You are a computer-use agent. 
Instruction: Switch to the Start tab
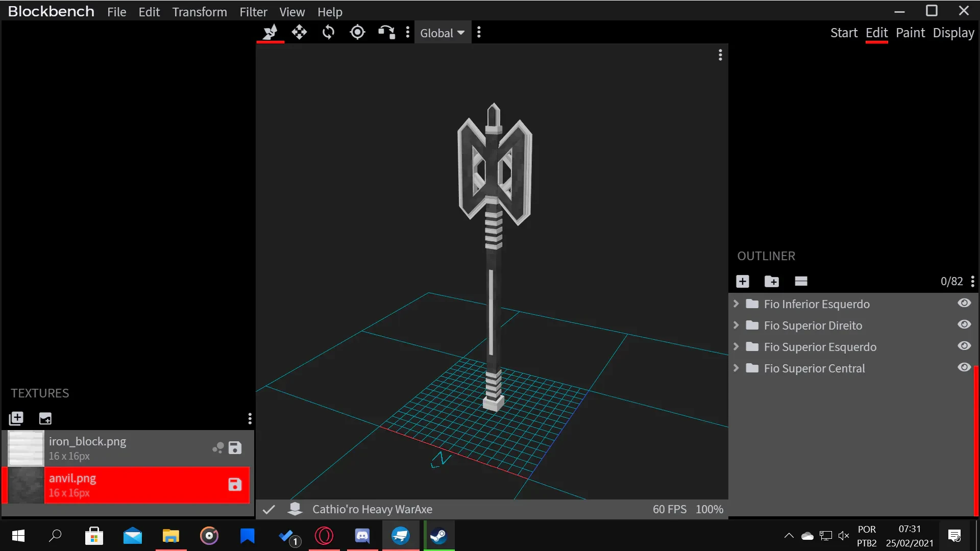[x=844, y=33]
